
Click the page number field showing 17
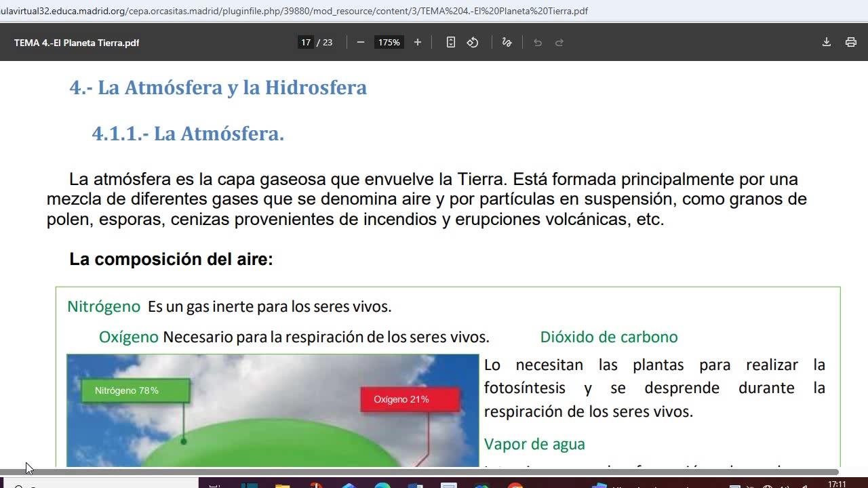coord(306,42)
